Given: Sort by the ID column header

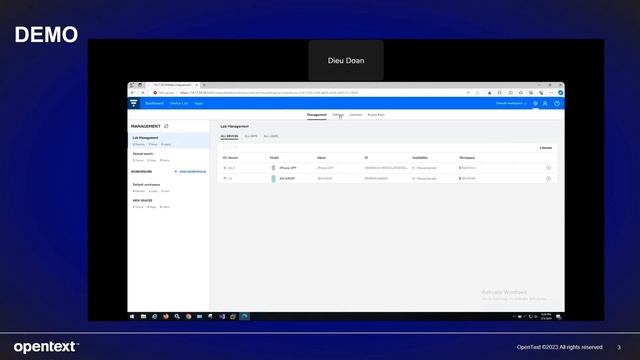Looking at the screenshot, I should pos(366,158).
